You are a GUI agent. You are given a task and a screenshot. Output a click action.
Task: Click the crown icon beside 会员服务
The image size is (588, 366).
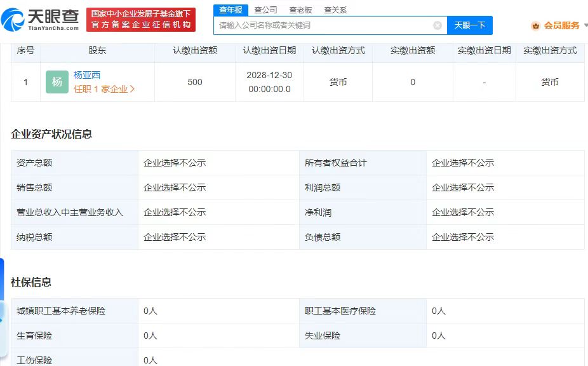coord(535,25)
